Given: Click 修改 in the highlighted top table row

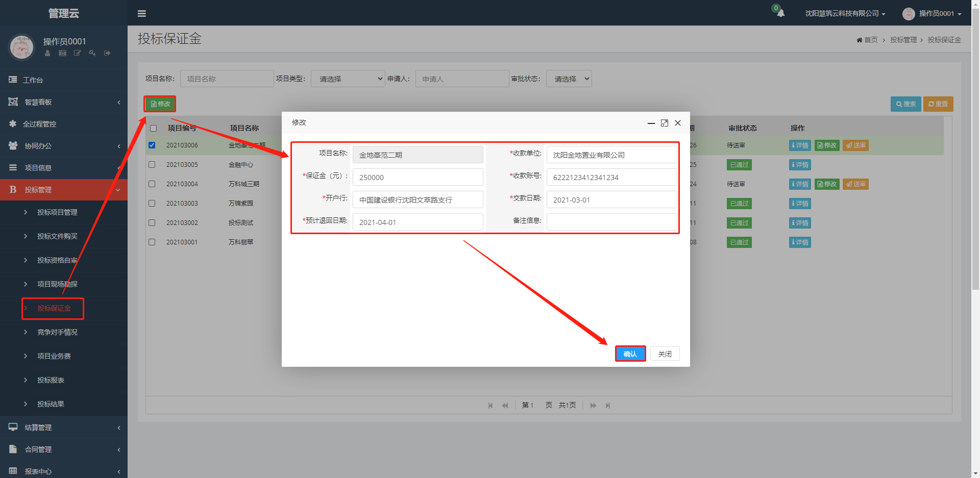Looking at the screenshot, I should coord(827,145).
